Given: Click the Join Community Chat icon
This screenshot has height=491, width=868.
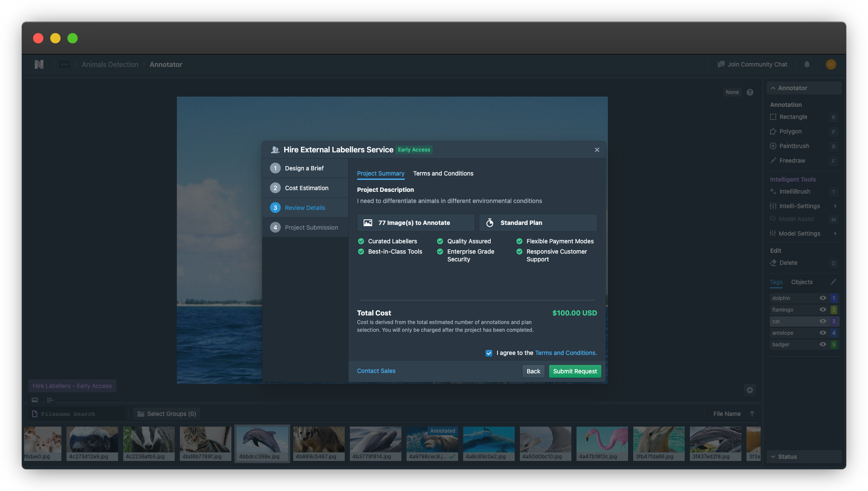Looking at the screenshot, I should point(721,64).
